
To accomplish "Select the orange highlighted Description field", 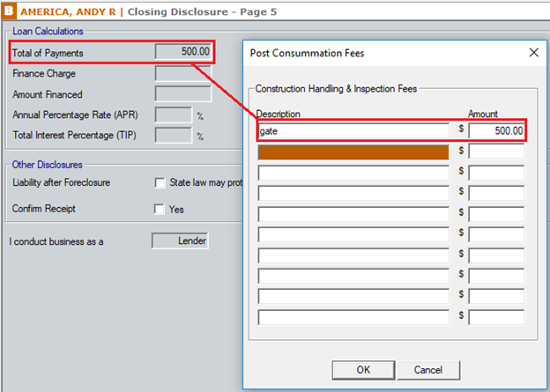I will pyautogui.click(x=353, y=152).
